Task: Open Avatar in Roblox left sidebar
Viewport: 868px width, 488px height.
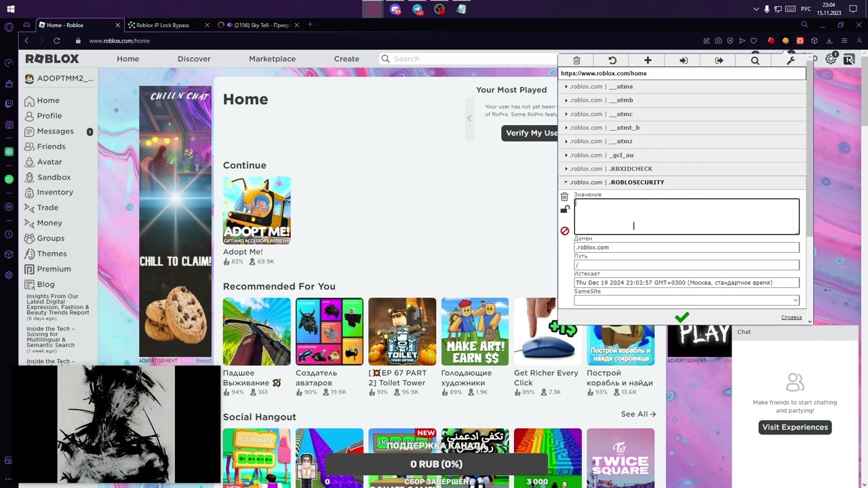Action: (50, 162)
